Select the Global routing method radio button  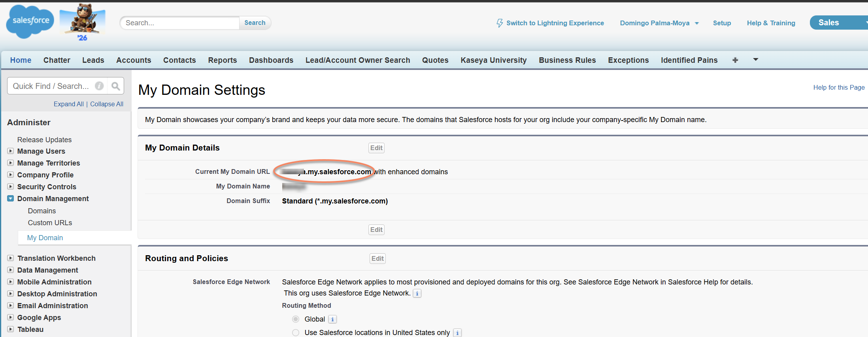(296, 319)
